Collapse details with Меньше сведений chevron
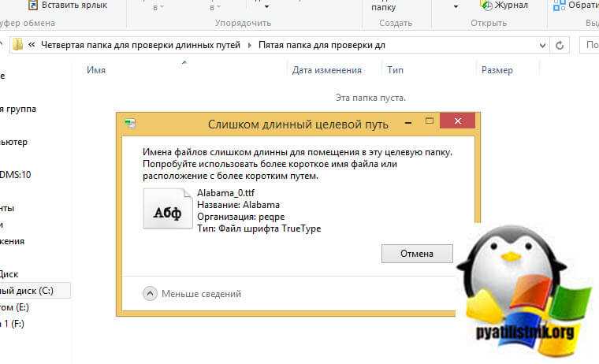The height and width of the screenshot is (364, 599). point(150,294)
